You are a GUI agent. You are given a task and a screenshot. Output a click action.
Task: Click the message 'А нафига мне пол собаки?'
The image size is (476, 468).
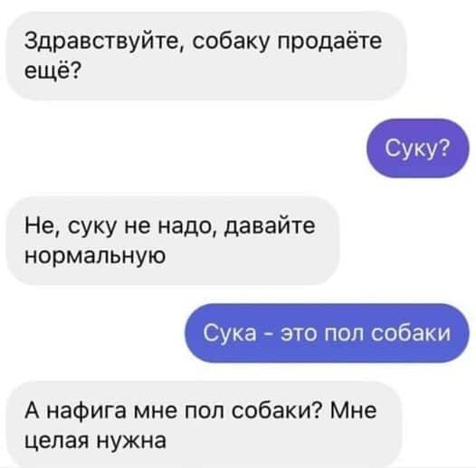click(204, 425)
